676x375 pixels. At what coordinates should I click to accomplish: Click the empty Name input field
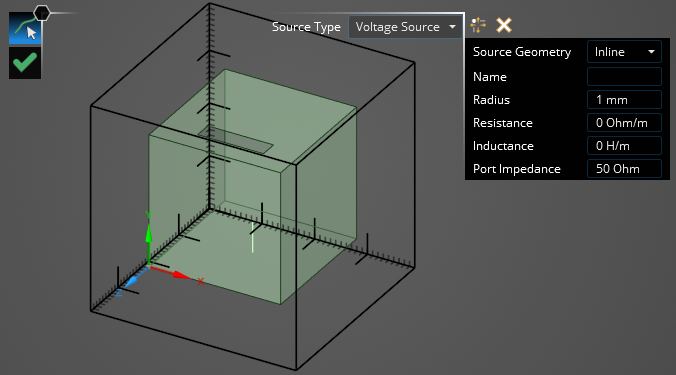(624, 77)
